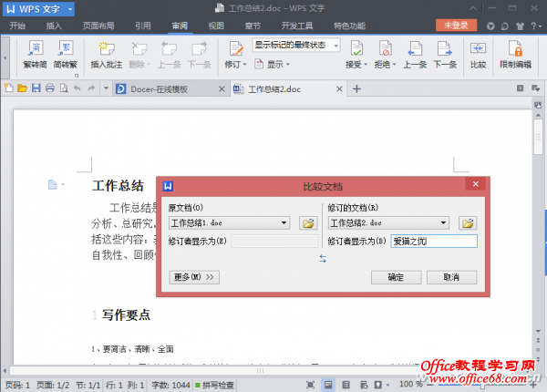This screenshot has width=547, height=392.
Task: Open the 页面布局 ribbon tab
Action: click(x=98, y=26)
